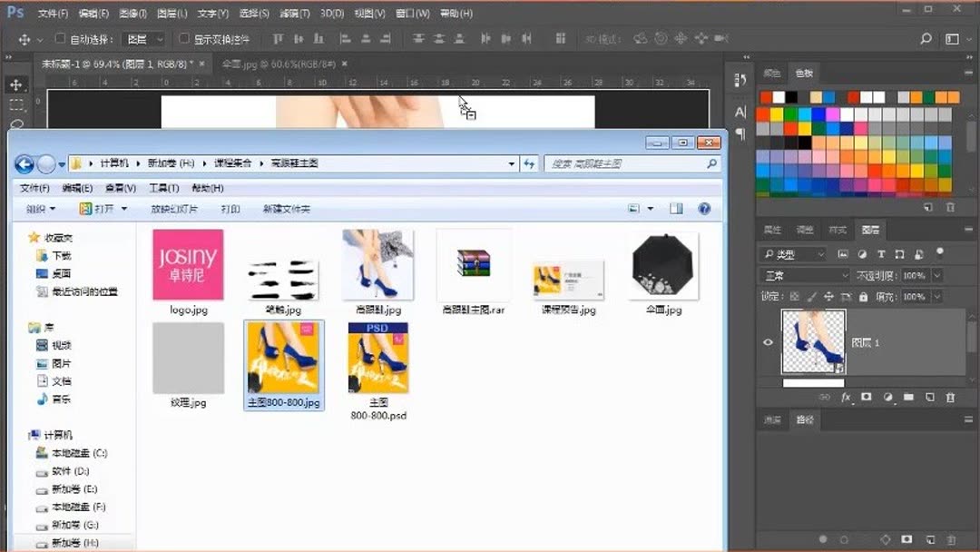The image size is (980, 552).
Task: Click the delete layer trash icon
Action: [x=950, y=398]
